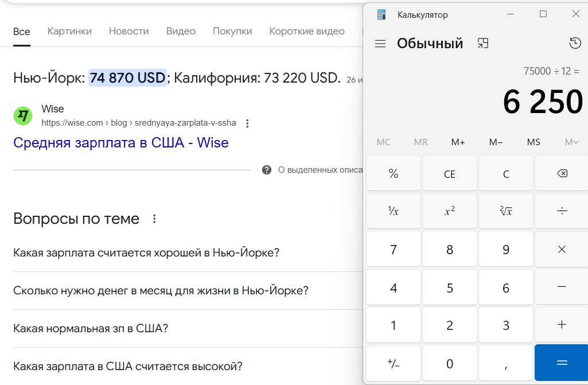
Task: Click the backspace key
Action: pyautogui.click(x=562, y=173)
